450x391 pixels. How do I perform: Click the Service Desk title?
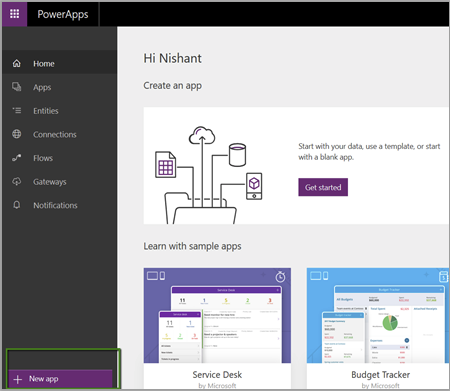(x=217, y=375)
